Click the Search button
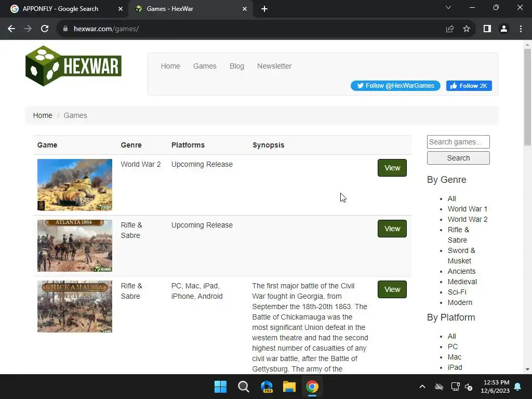 point(458,158)
